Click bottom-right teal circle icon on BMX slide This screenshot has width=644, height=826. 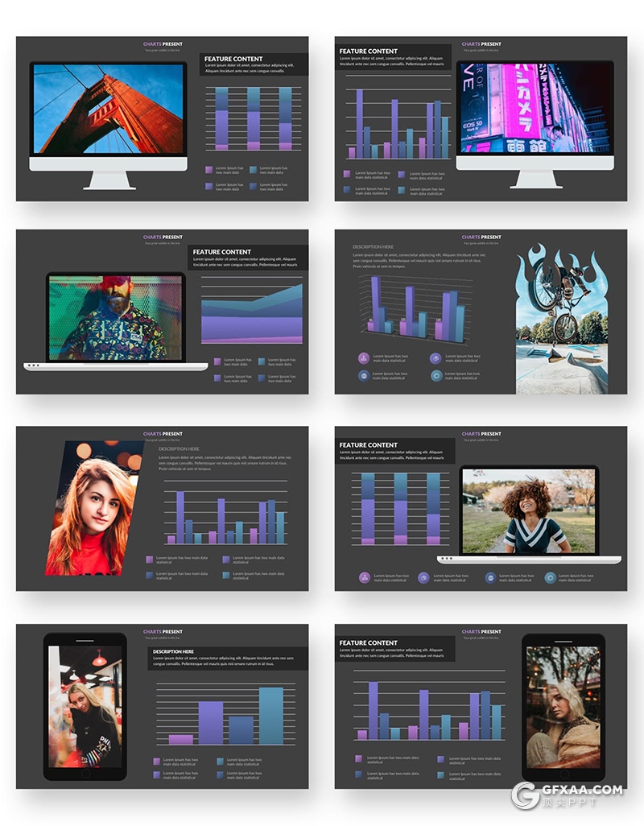click(x=436, y=375)
